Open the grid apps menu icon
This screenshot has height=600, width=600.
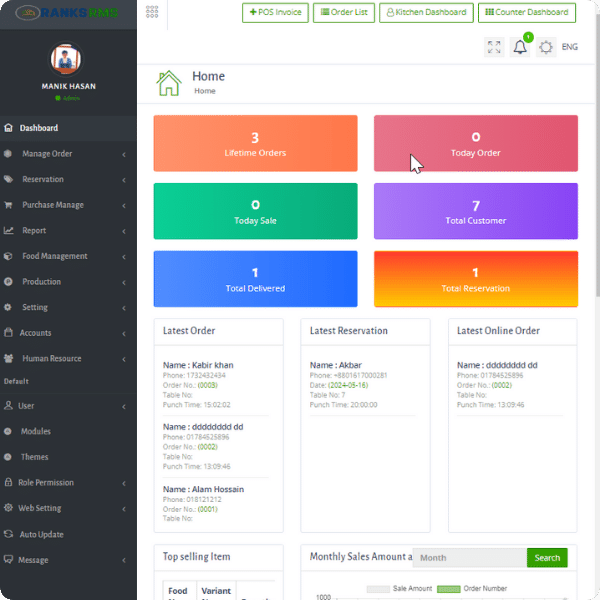click(152, 12)
